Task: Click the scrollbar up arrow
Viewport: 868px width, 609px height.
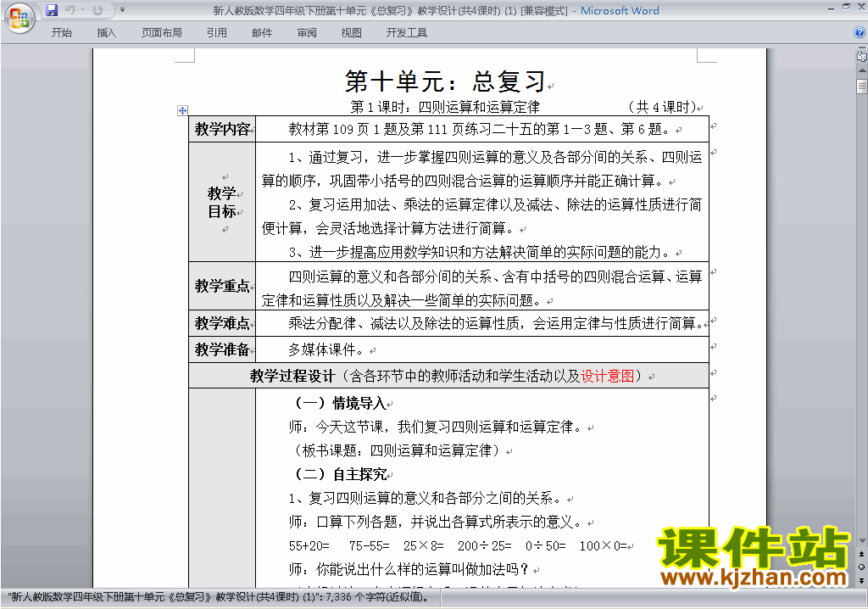Action: pyautogui.click(x=862, y=71)
